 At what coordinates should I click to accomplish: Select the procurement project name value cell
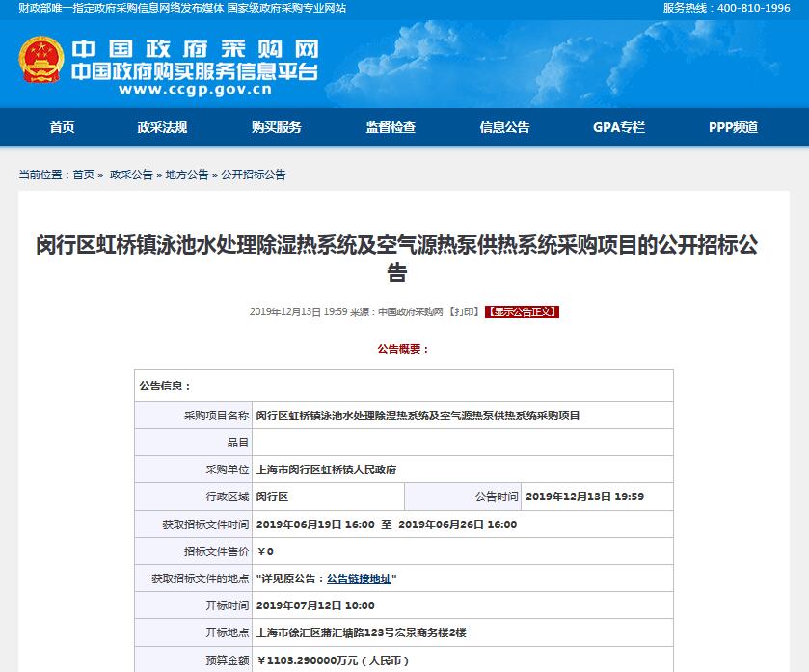[x=462, y=416]
